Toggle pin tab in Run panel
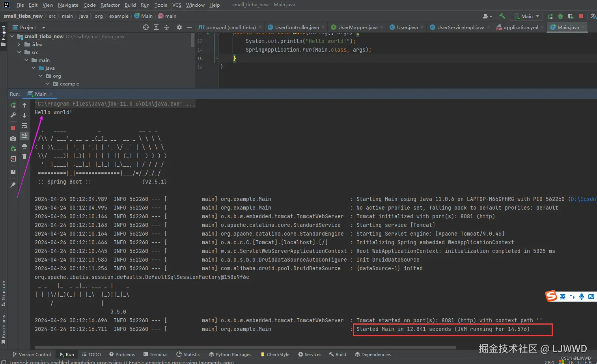 (x=13, y=185)
